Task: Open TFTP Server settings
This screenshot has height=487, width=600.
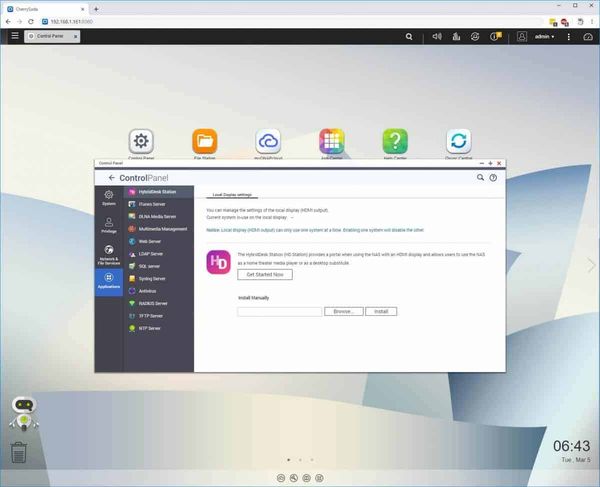Action: [159, 316]
